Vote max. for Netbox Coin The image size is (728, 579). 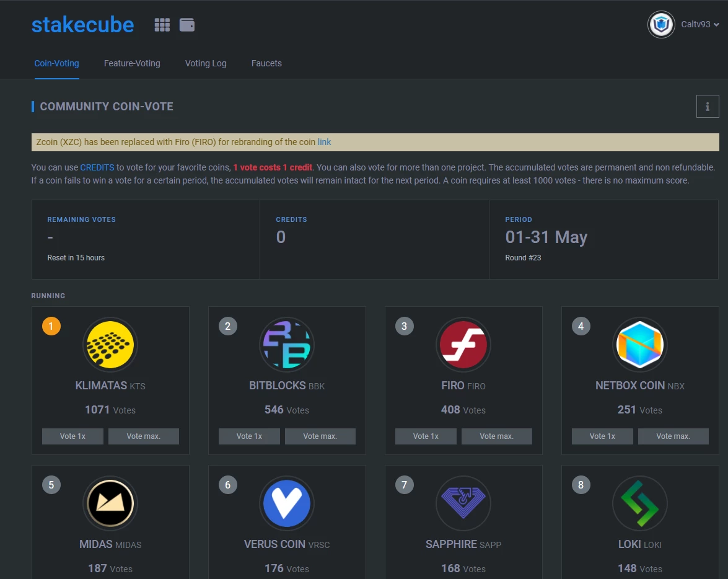(673, 436)
